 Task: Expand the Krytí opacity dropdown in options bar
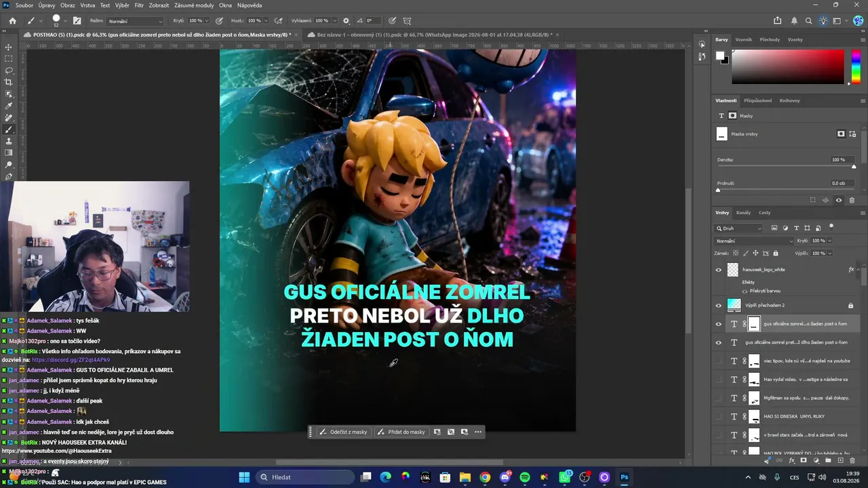point(208,21)
